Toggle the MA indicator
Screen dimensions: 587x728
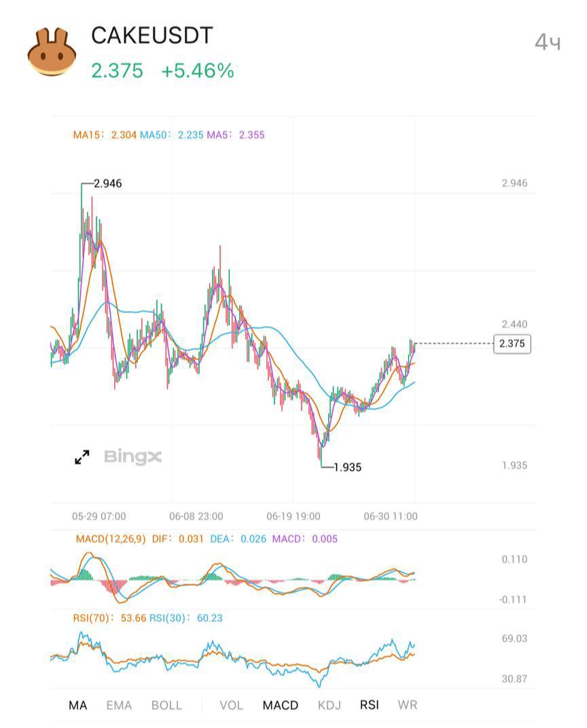78,705
